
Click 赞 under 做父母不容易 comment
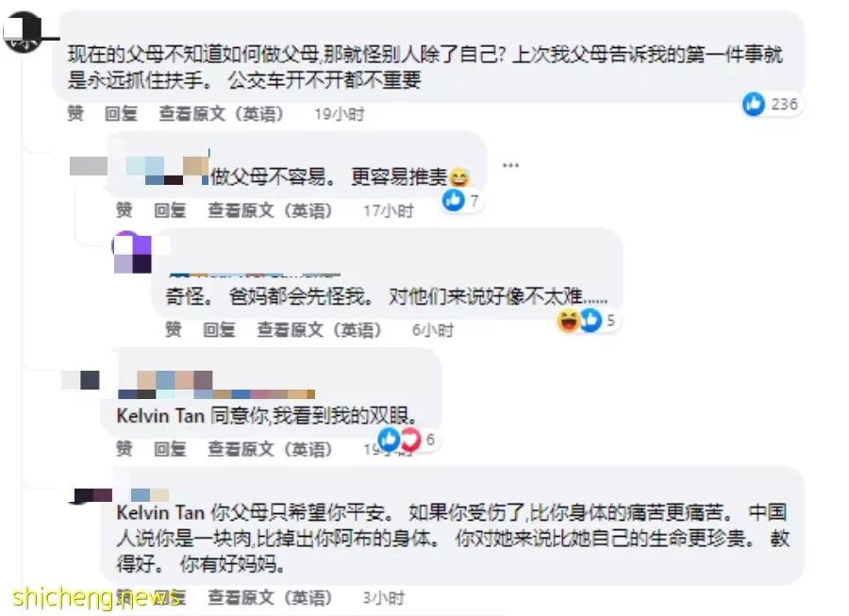point(124,210)
